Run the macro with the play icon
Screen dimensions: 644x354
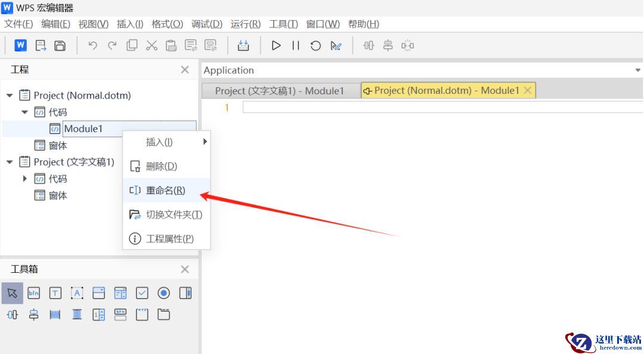pos(276,45)
